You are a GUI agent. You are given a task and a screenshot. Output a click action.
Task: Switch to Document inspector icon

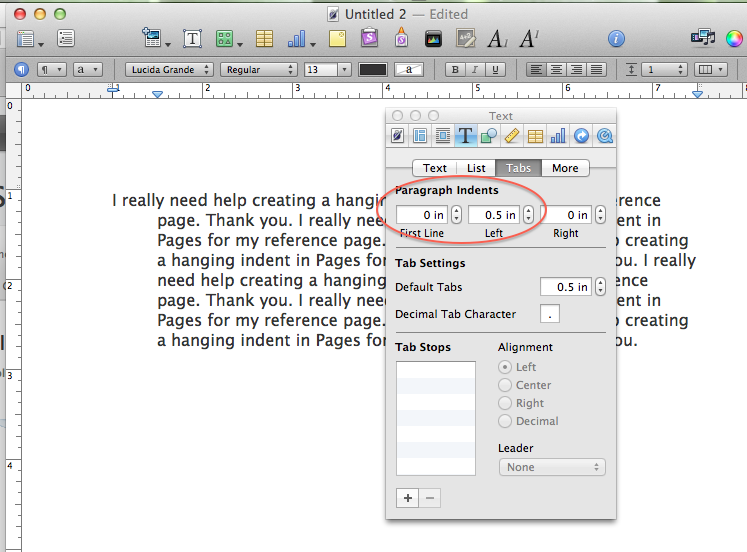pos(398,136)
